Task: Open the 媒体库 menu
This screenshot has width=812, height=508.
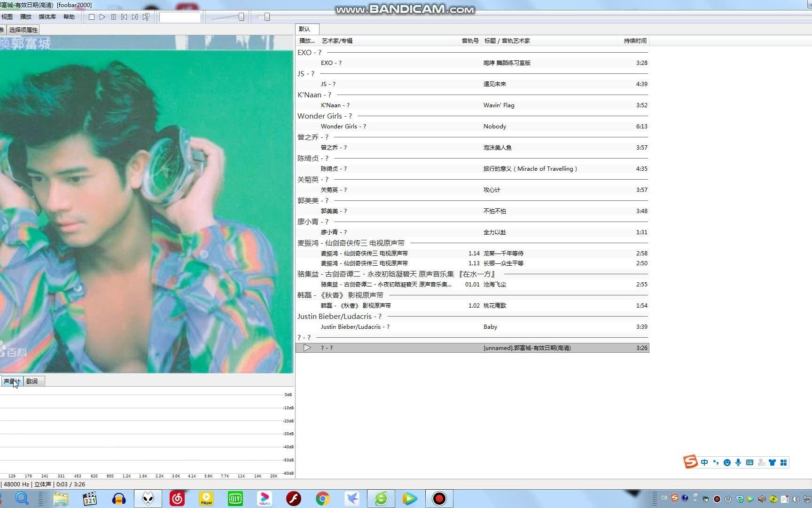Action: click(47, 17)
